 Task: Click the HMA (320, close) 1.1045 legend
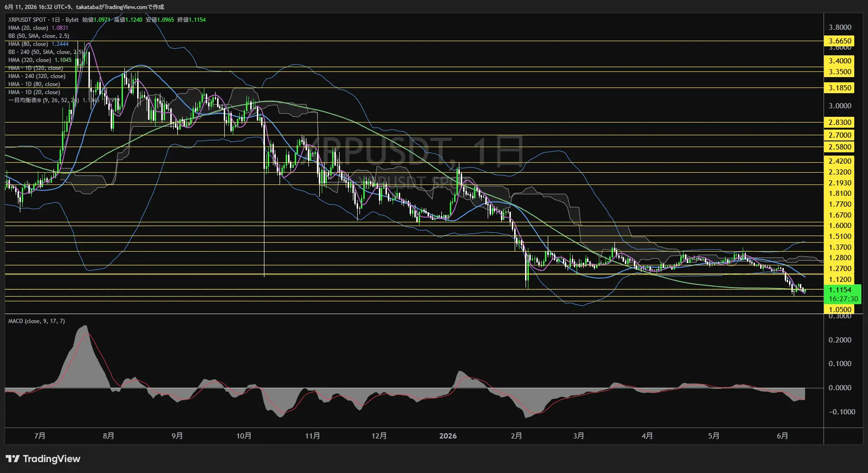pyautogui.click(x=40, y=60)
